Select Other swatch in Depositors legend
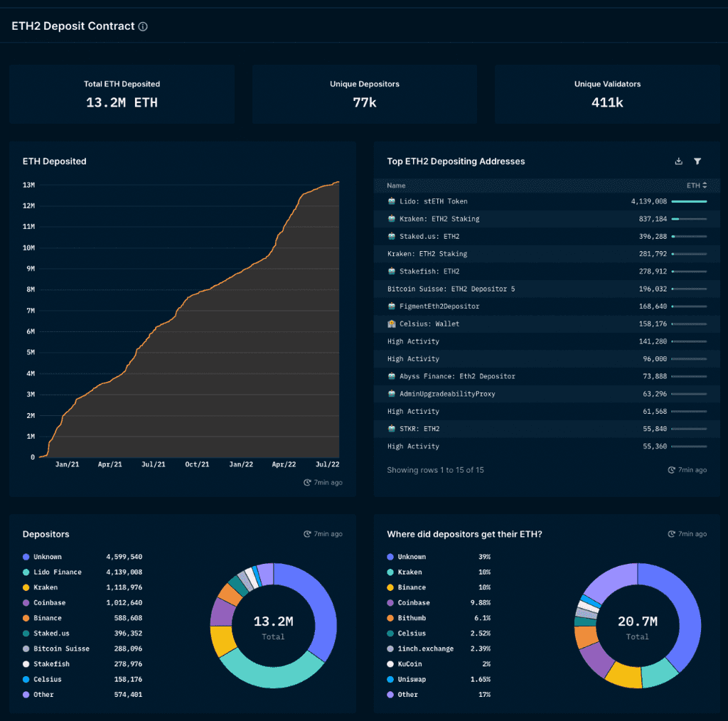The width and height of the screenshot is (728, 721). (26, 695)
